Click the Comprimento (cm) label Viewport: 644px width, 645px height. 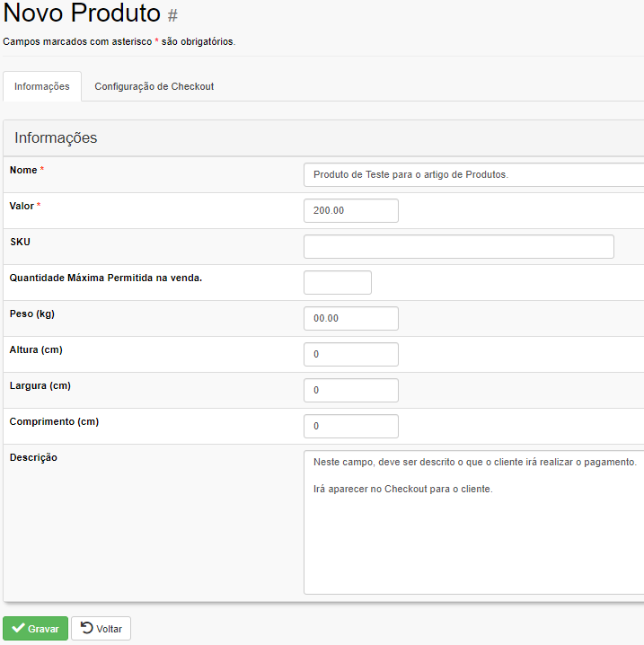coord(54,421)
